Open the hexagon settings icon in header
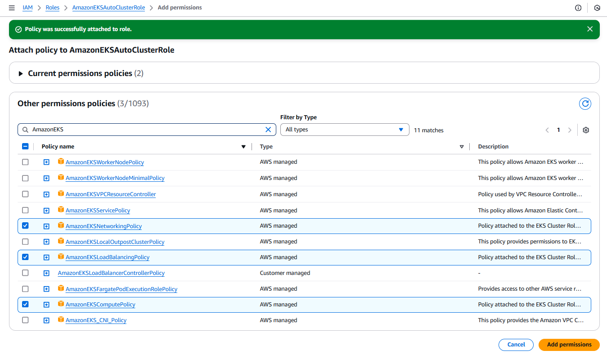607x364 pixels. [597, 8]
